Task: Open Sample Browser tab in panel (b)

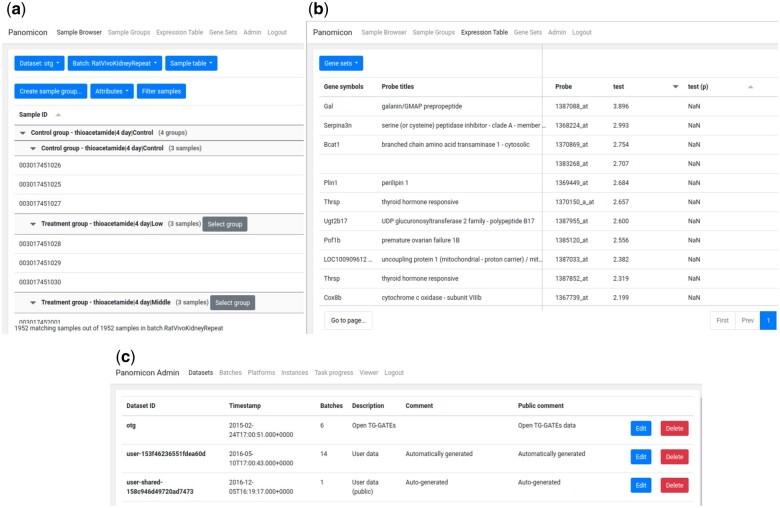Action: click(x=384, y=32)
